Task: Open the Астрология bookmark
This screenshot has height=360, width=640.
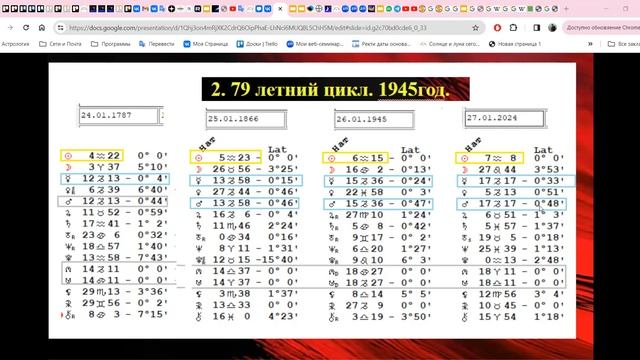Action: (16, 44)
